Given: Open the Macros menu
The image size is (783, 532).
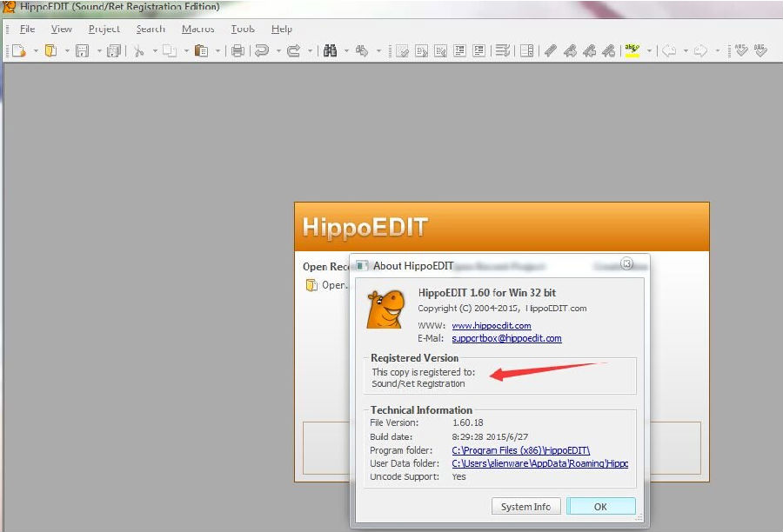Looking at the screenshot, I should coord(197,29).
